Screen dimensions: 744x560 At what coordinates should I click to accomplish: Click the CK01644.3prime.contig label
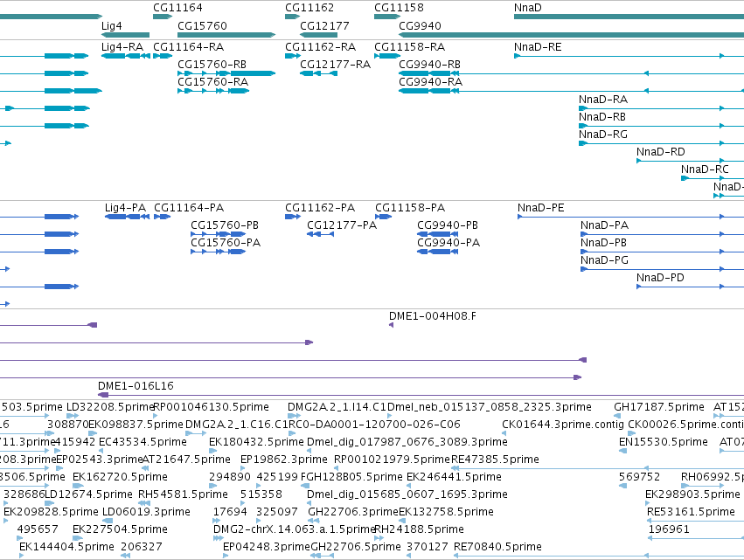click(x=563, y=425)
